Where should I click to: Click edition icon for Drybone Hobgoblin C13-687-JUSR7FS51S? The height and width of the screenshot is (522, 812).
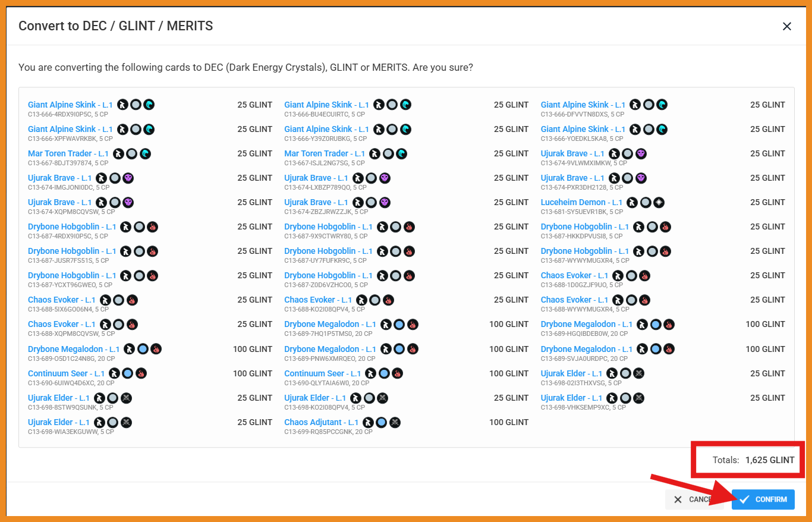tap(125, 251)
